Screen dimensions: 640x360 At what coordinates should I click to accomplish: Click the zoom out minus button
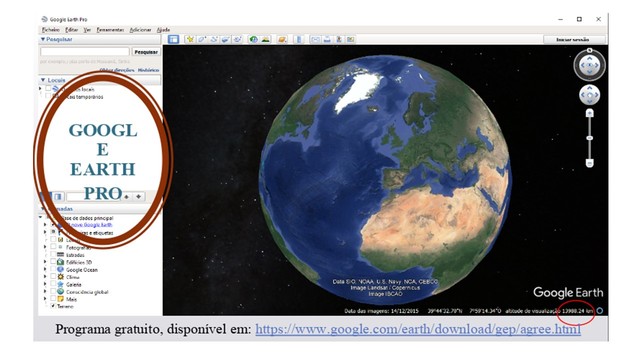click(589, 163)
